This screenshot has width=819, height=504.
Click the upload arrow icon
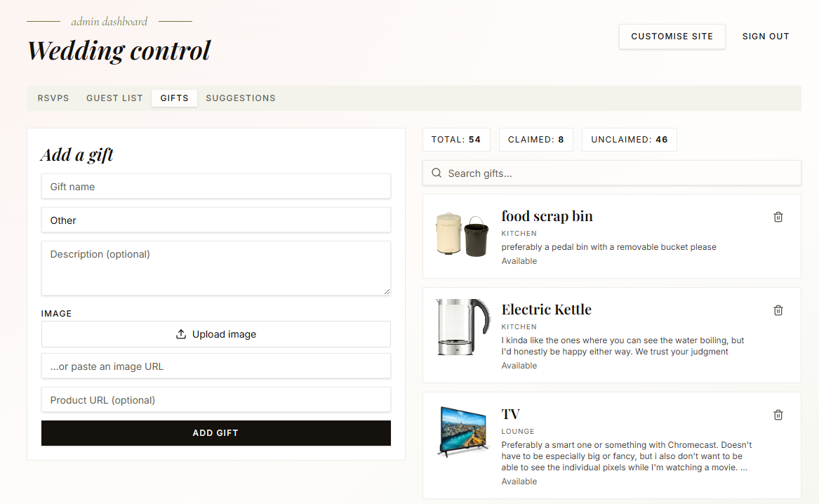click(x=181, y=333)
